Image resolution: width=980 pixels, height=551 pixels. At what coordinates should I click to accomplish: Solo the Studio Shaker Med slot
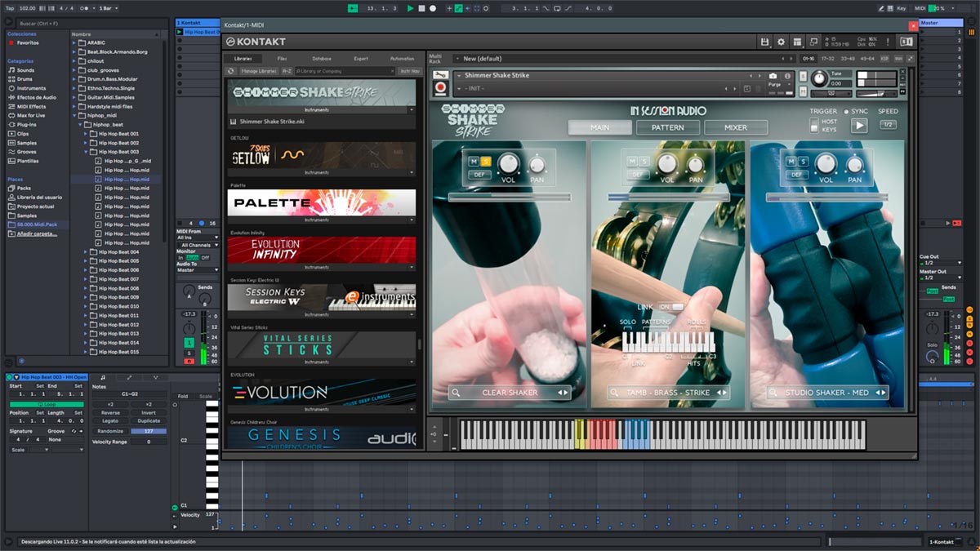tap(803, 161)
